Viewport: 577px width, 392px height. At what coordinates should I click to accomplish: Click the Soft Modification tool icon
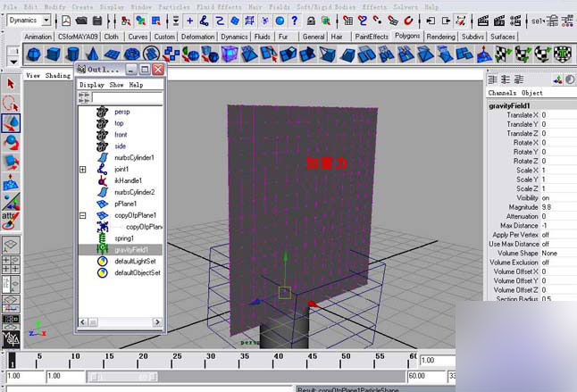[x=11, y=182]
